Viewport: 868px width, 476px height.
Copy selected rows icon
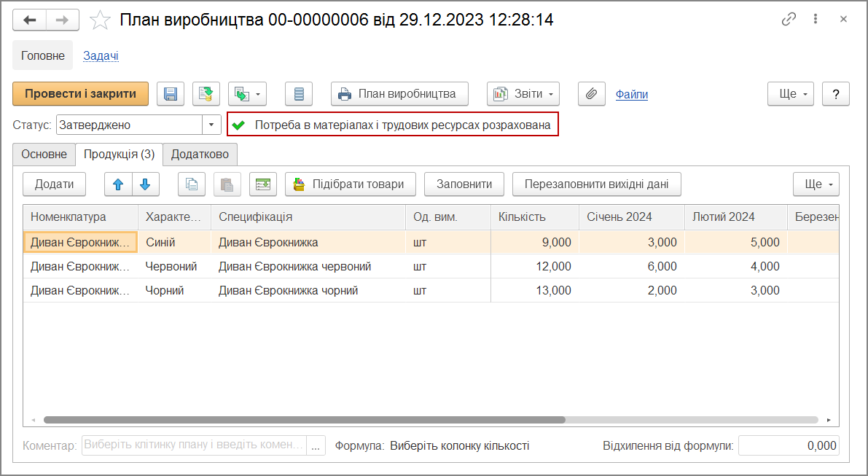point(192,184)
